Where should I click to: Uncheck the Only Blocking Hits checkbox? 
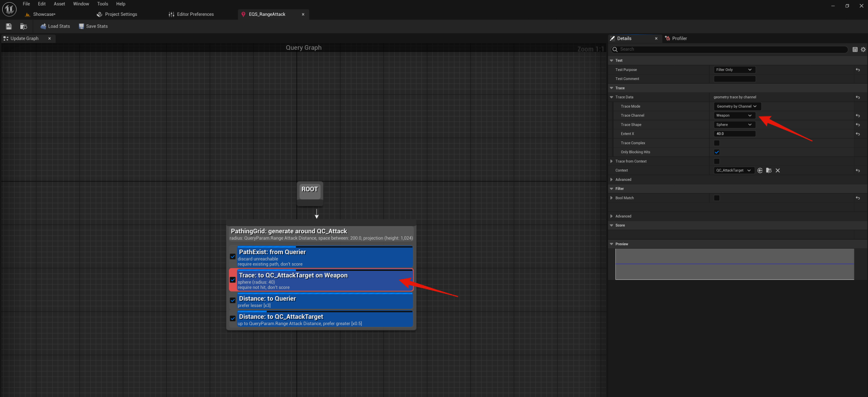(717, 152)
